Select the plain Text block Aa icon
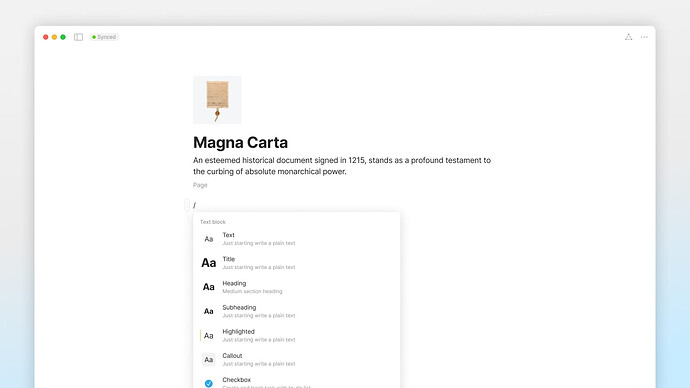 coord(209,239)
